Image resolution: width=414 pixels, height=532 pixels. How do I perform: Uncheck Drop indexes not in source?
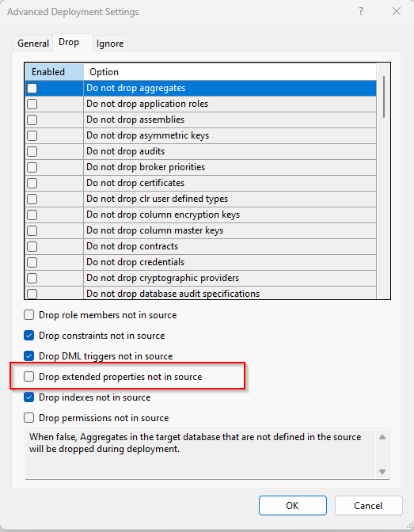point(28,397)
